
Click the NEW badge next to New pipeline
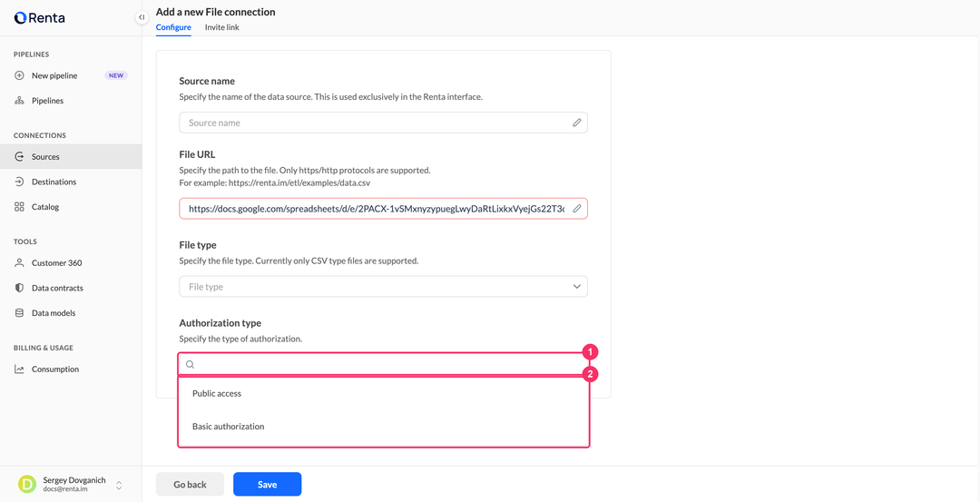[x=116, y=75]
